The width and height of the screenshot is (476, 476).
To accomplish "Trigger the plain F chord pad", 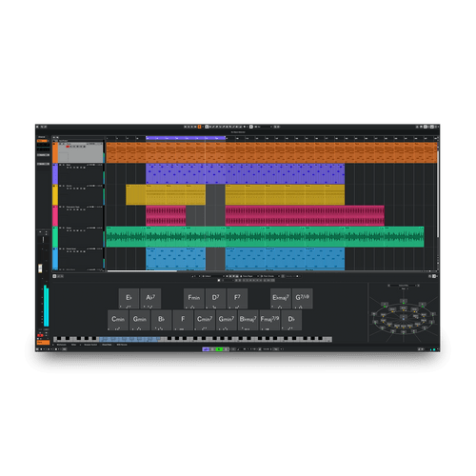I will (183, 320).
